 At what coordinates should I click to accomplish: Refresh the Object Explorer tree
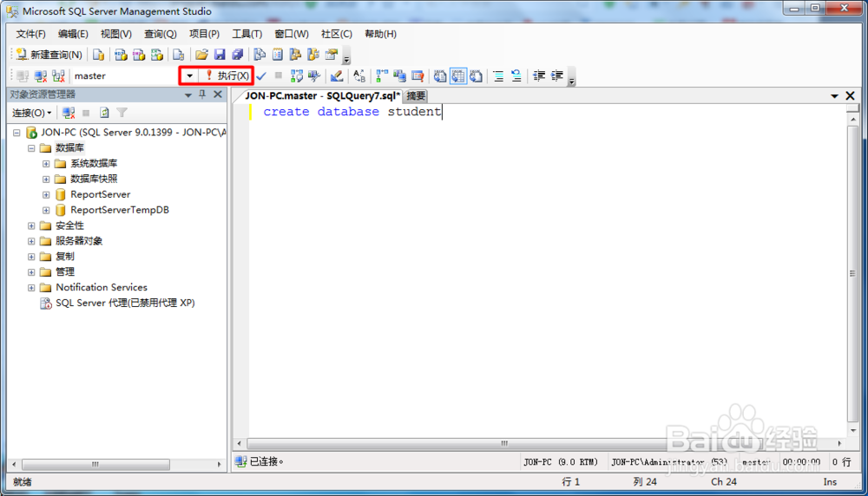pyautogui.click(x=104, y=113)
